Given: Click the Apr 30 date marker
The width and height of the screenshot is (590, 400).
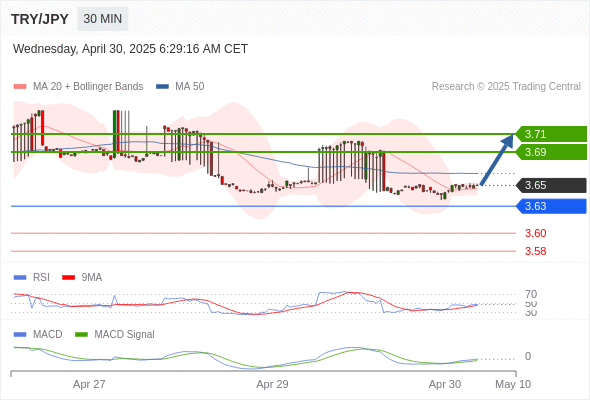Looking at the screenshot, I should (x=445, y=384).
